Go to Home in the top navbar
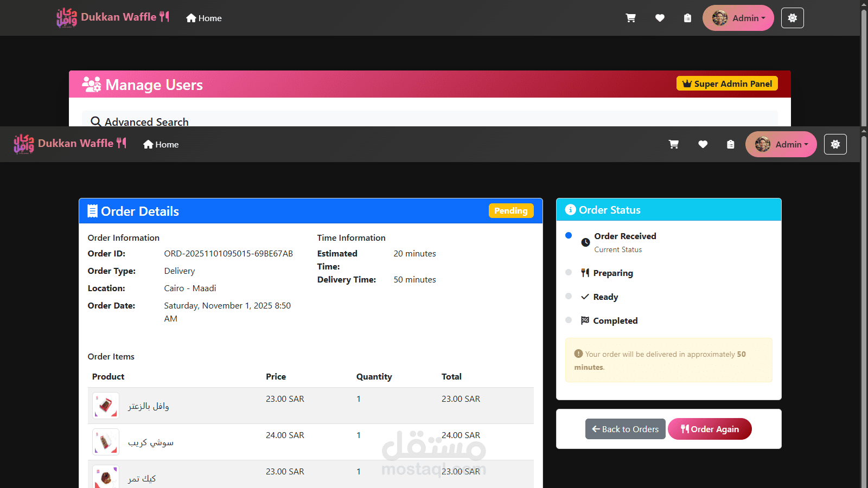This screenshot has width=868, height=488. tap(204, 18)
